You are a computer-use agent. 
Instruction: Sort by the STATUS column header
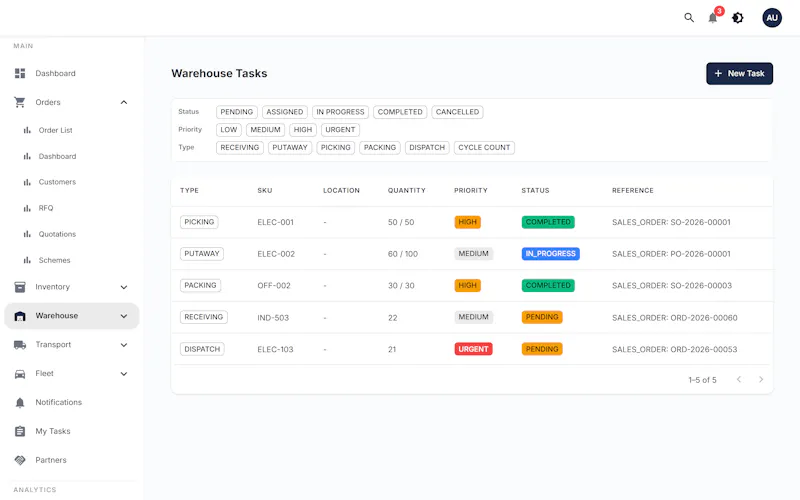[535, 190]
